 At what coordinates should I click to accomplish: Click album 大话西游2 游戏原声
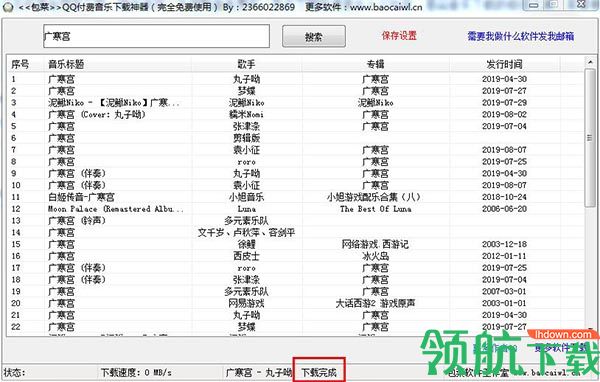point(375,304)
